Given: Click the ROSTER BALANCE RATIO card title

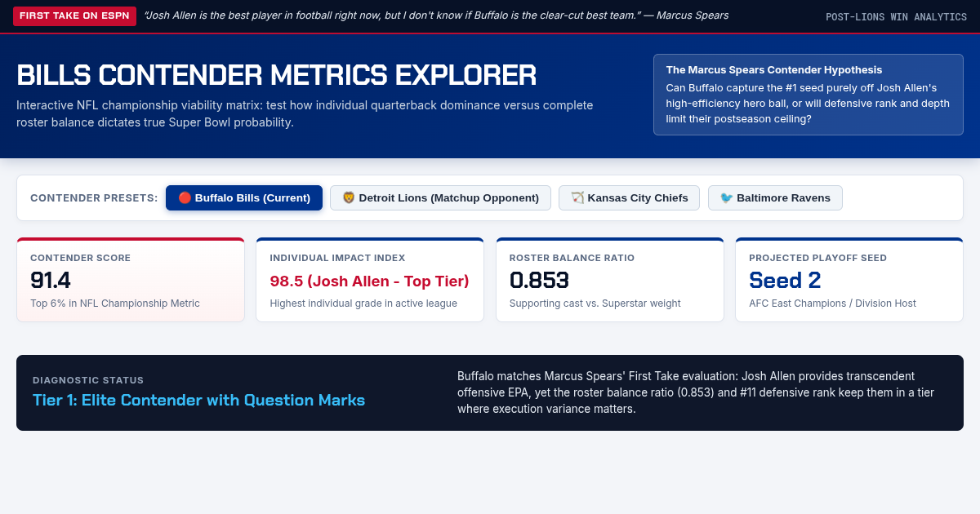Looking at the screenshot, I should click(572, 258).
